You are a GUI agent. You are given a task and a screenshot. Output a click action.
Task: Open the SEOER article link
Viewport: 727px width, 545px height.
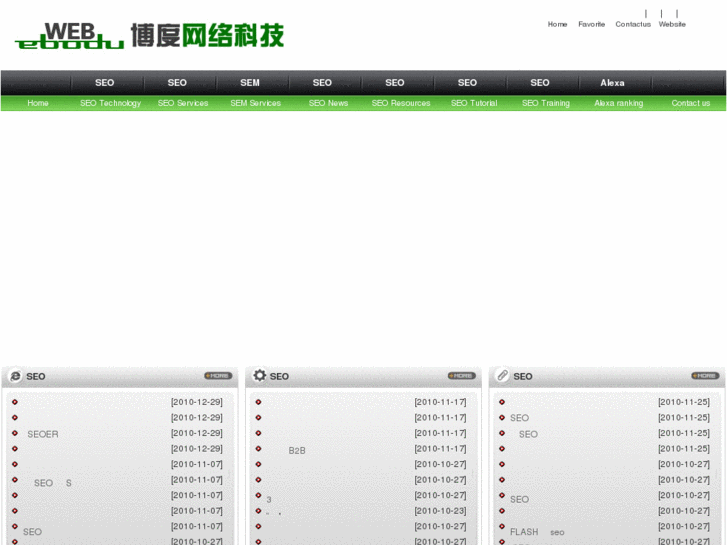[43, 434]
